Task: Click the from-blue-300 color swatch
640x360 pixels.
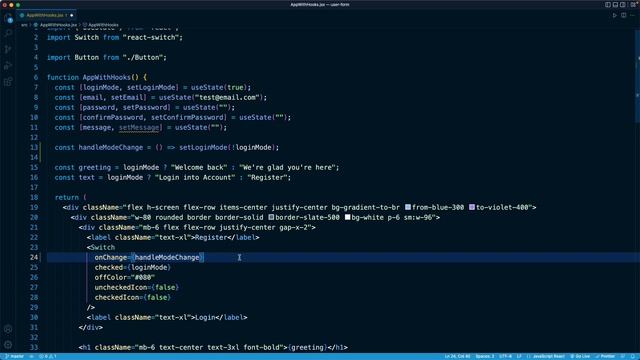Action: pos(408,207)
